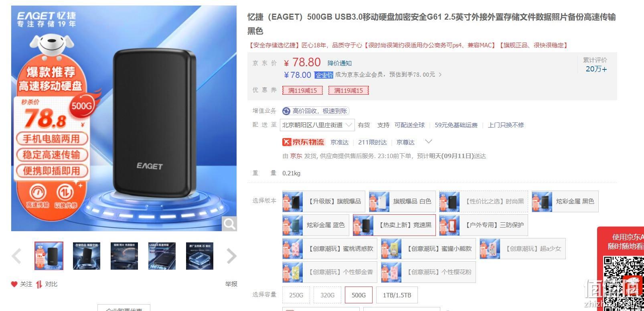This screenshot has height=311, width=644.
Task: Click the 企业价 badge
Action: point(324,75)
